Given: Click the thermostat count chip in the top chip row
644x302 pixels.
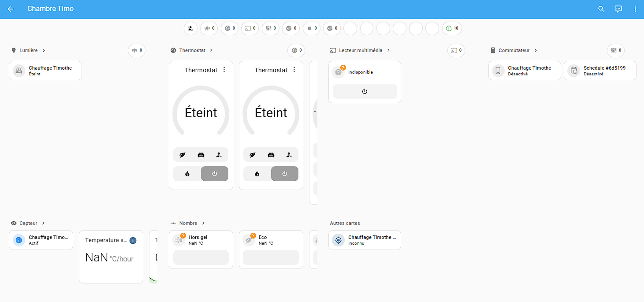Looking at the screenshot, I should (x=230, y=28).
